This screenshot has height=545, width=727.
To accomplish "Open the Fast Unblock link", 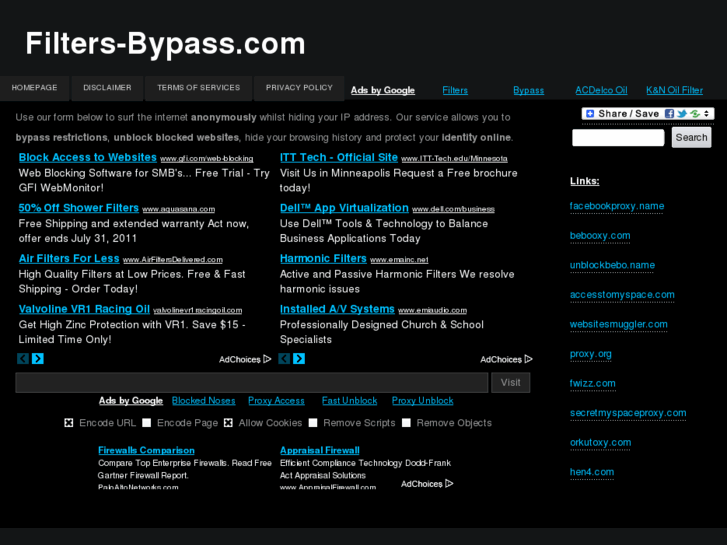I will tap(349, 401).
